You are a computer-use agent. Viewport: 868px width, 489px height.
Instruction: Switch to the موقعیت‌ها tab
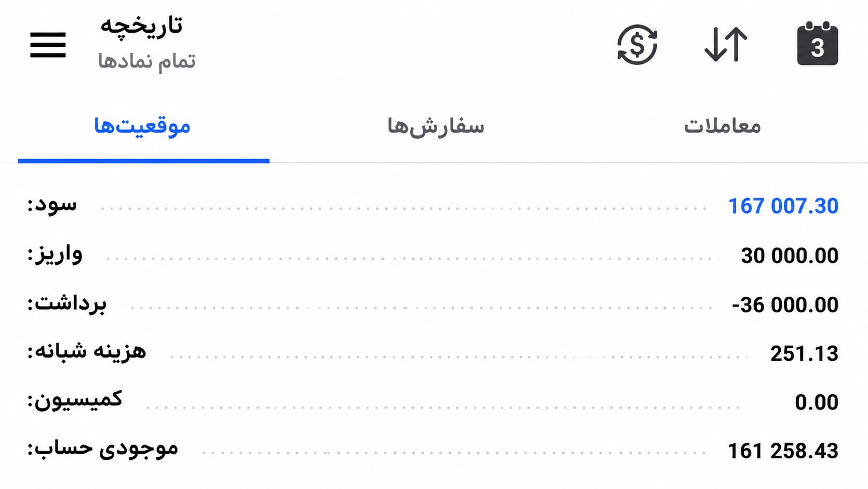[x=142, y=126]
